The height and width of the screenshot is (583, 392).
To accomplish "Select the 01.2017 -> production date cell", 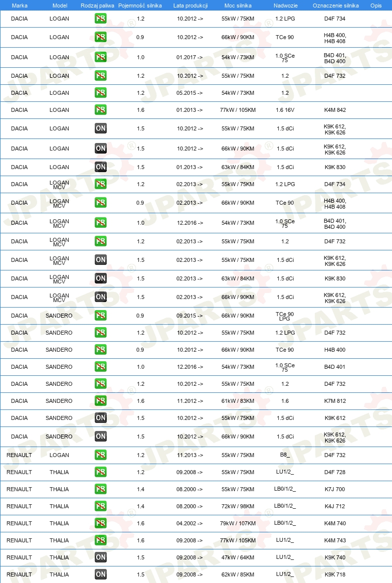I will click(189, 57).
